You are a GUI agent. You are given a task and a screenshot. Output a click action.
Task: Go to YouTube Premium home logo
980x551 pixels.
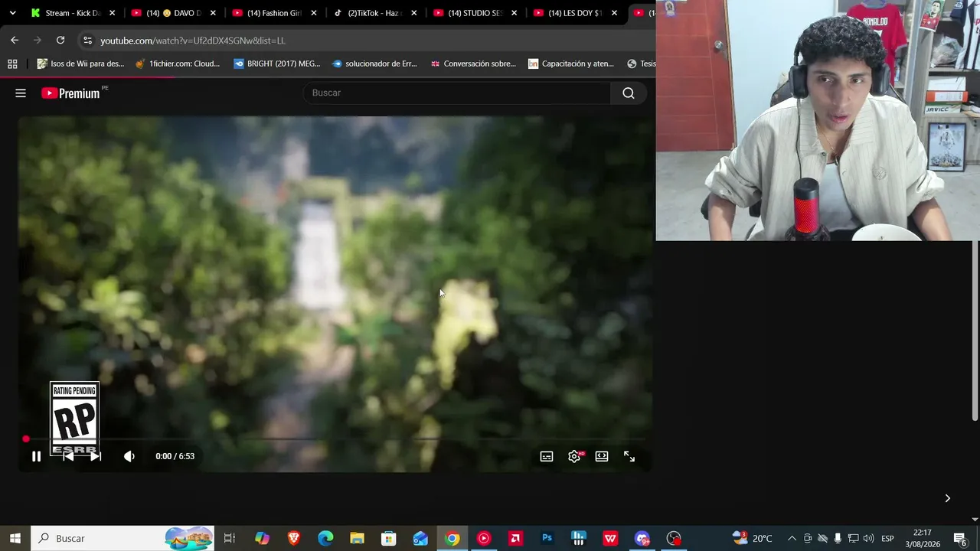(x=71, y=93)
